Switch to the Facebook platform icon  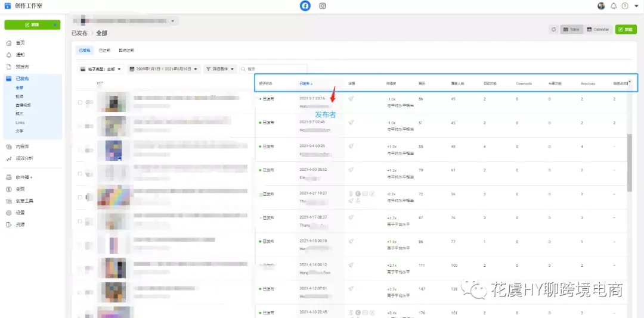click(305, 6)
